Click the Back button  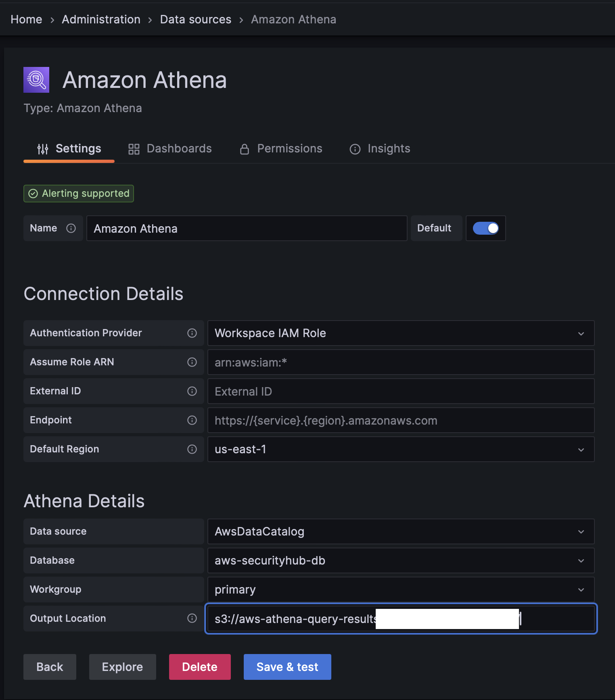[x=50, y=667]
